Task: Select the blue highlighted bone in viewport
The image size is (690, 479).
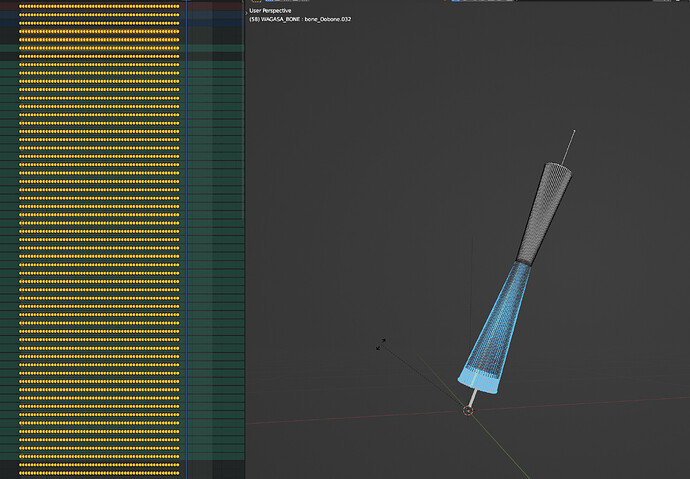Action: [x=493, y=330]
